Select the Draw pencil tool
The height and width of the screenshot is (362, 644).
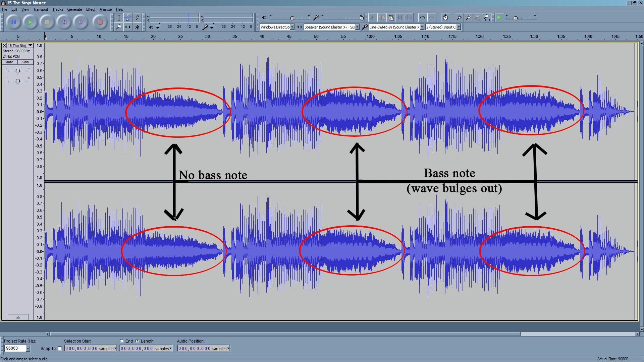(137, 17)
